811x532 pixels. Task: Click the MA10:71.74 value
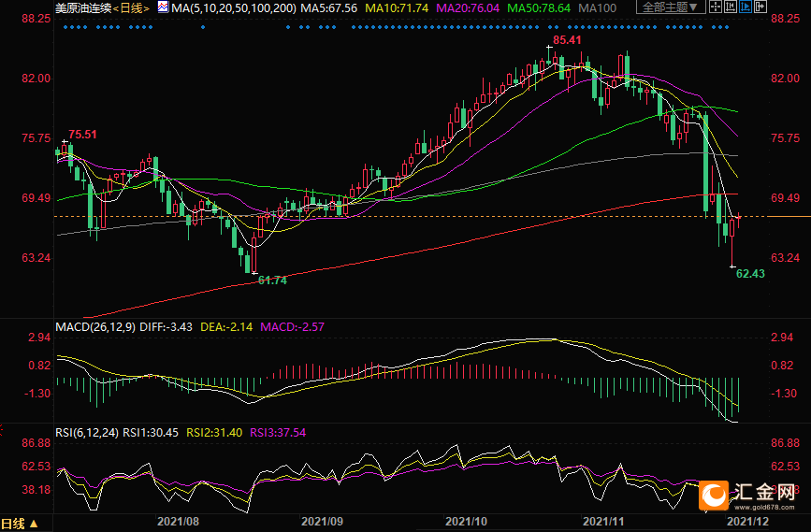pos(397,8)
